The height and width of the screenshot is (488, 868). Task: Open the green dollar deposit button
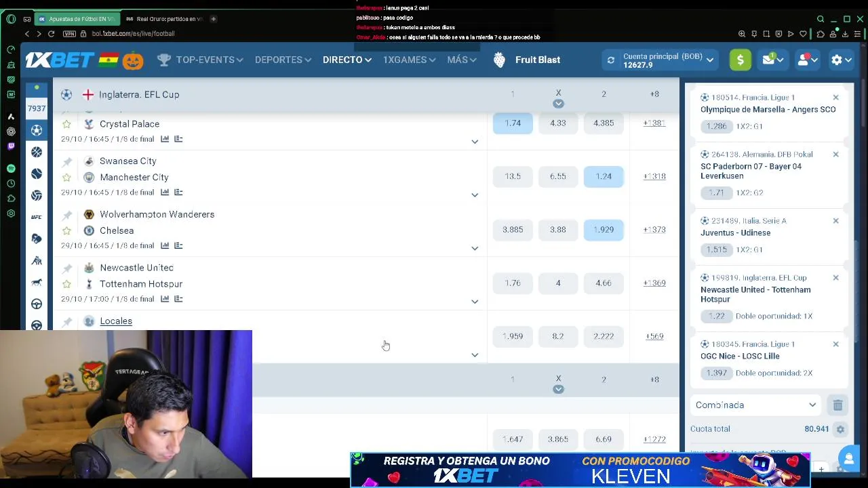740,60
